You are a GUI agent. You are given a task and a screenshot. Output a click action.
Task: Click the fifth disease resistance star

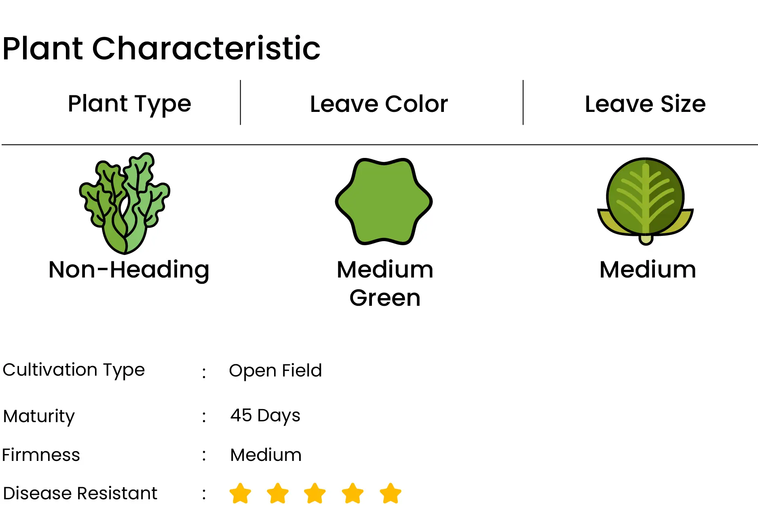point(391,493)
